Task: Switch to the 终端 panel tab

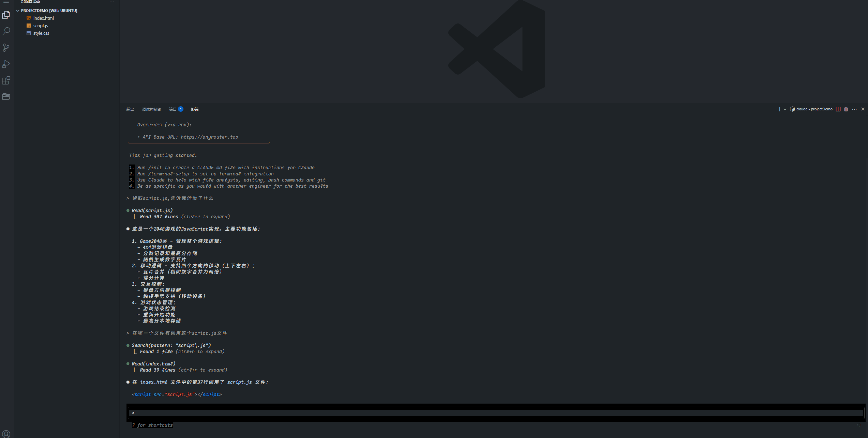Action: point(195,109)
